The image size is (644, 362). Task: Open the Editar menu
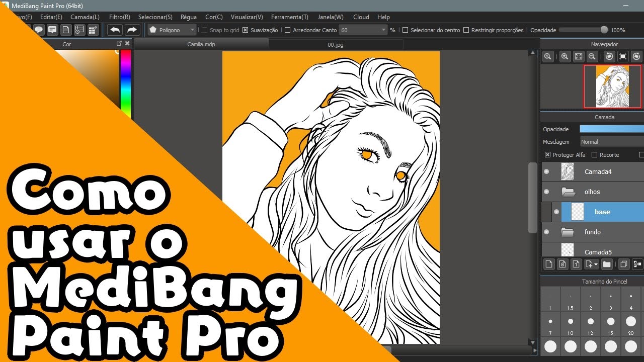pyautogui.click(x=51, y=17)
